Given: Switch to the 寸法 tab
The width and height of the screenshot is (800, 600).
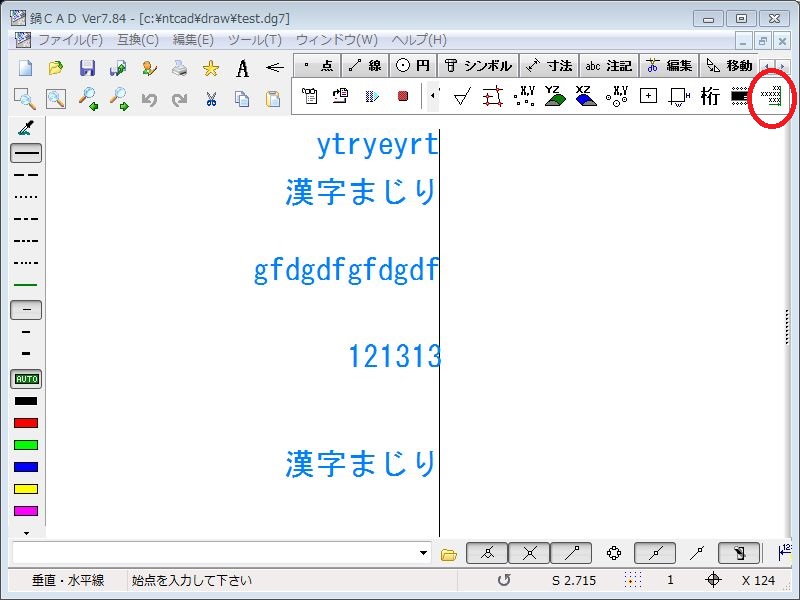Looking at the screenshot, I should pyautogui.click(x=549, y=66).
